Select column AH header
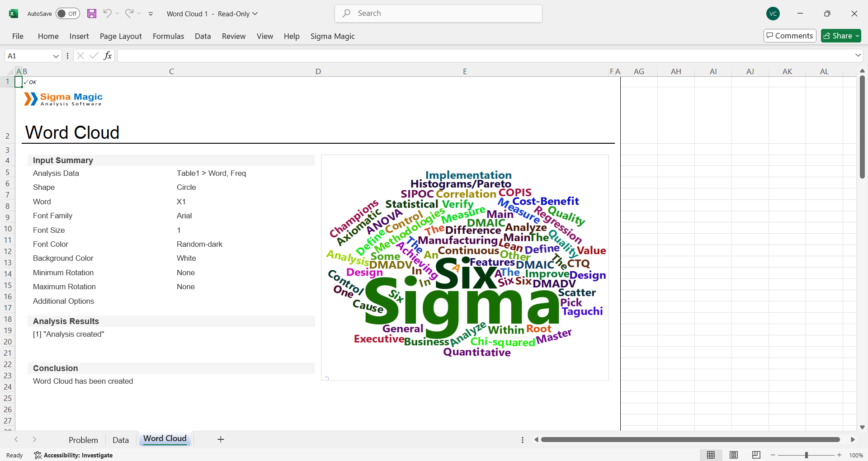 676,71
